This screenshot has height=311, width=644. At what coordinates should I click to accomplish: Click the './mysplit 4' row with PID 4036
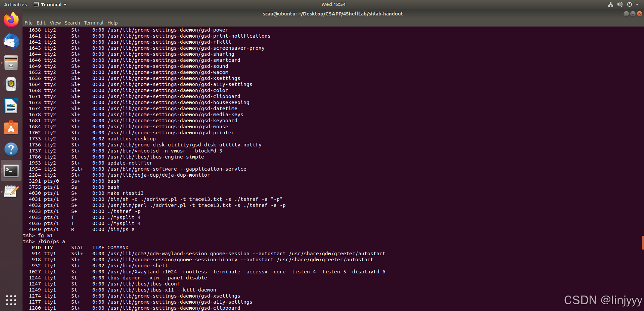[85, 223]
